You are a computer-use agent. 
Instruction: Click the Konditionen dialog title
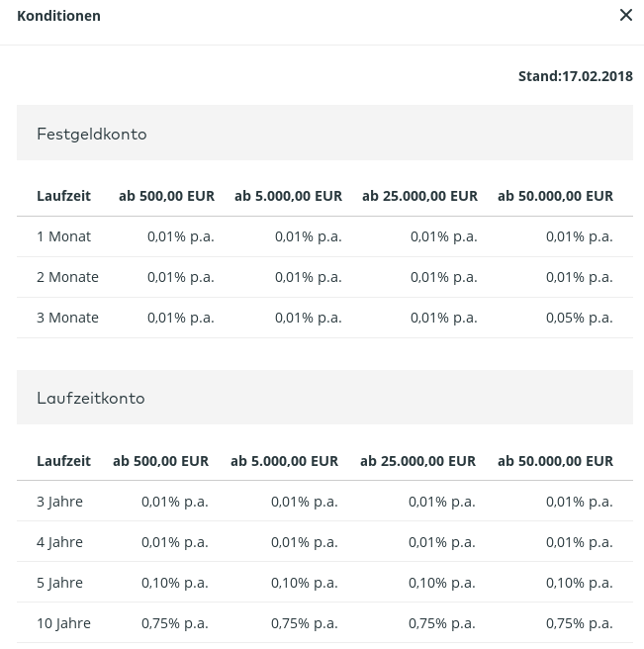[58, 16]
